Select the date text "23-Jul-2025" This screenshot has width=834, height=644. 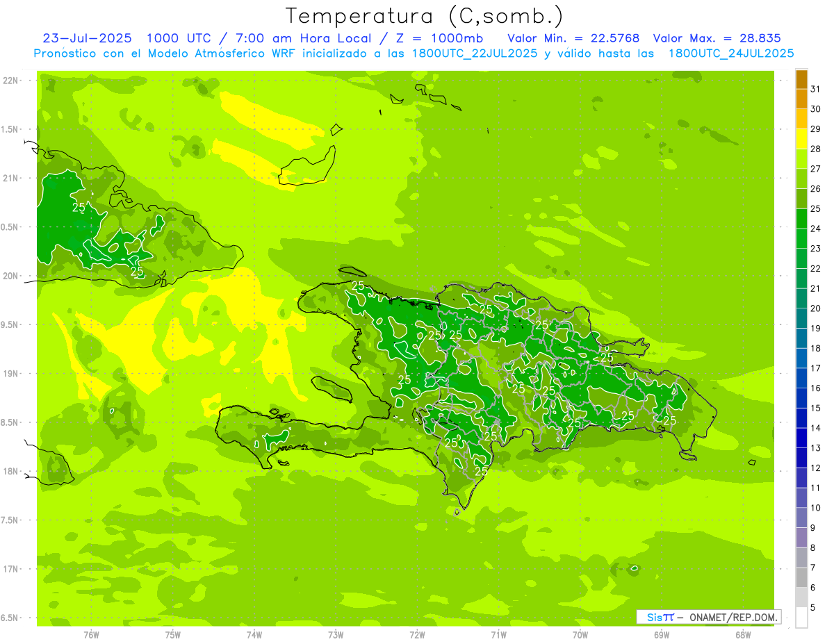coord(88,38)
